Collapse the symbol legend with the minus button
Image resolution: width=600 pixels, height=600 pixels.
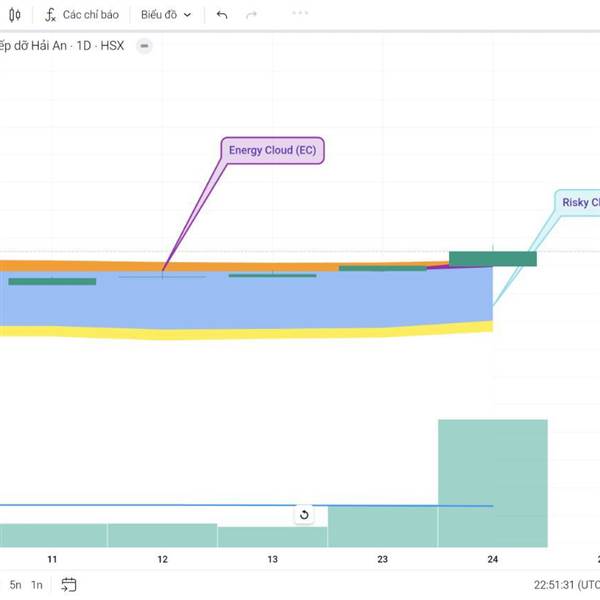pos(144,46)
